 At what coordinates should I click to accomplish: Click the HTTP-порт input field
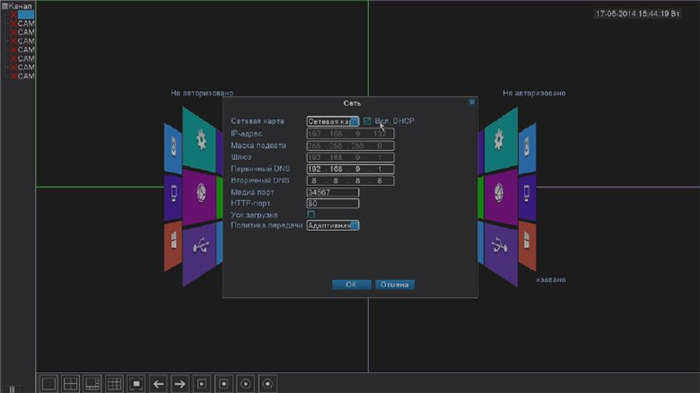333,204
